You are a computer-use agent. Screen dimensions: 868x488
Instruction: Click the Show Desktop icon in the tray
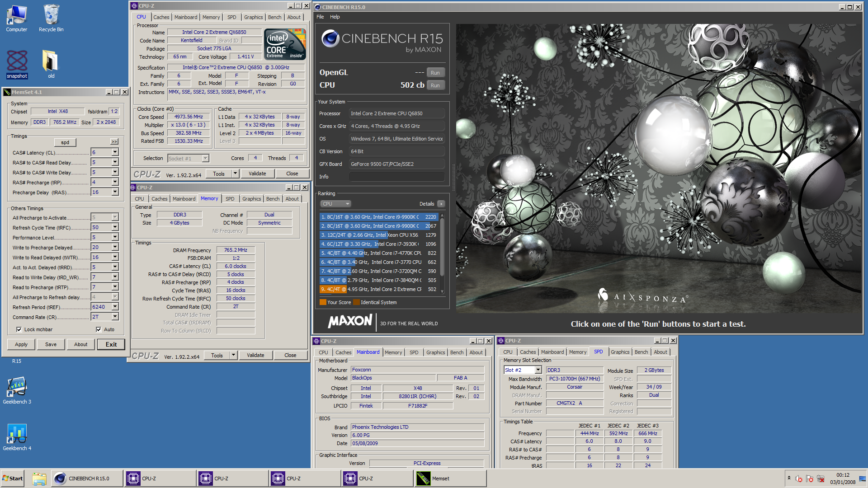[x=863, y=479]
